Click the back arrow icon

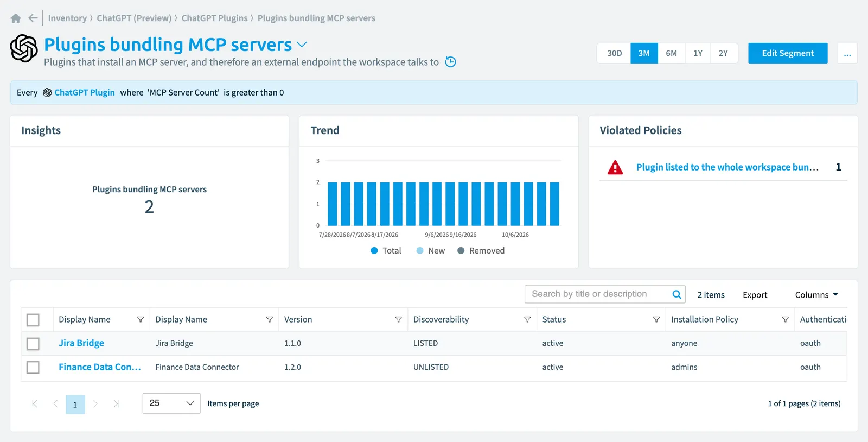33,18
